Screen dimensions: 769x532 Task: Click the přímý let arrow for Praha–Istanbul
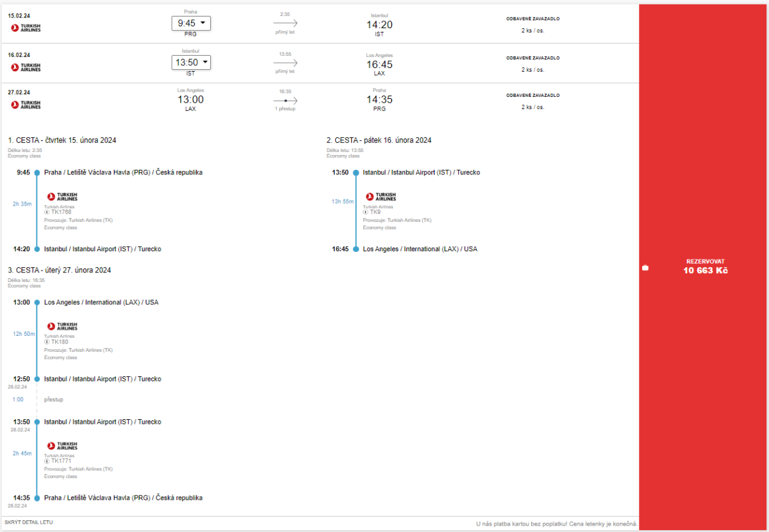[285, 22]
